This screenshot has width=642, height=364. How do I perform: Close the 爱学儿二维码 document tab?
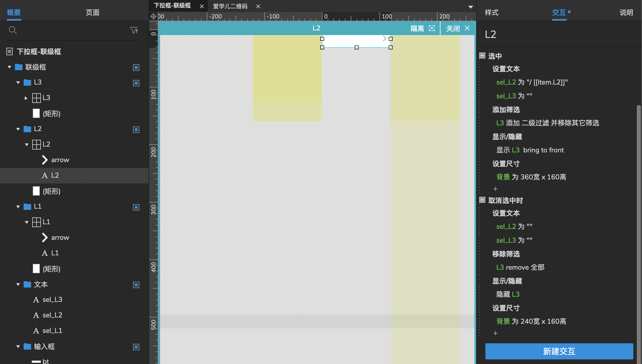258,6
